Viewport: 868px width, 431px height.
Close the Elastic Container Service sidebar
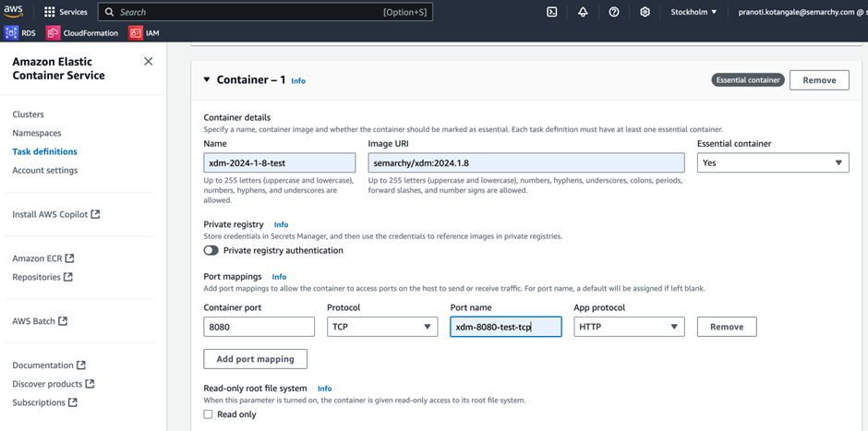148,62
